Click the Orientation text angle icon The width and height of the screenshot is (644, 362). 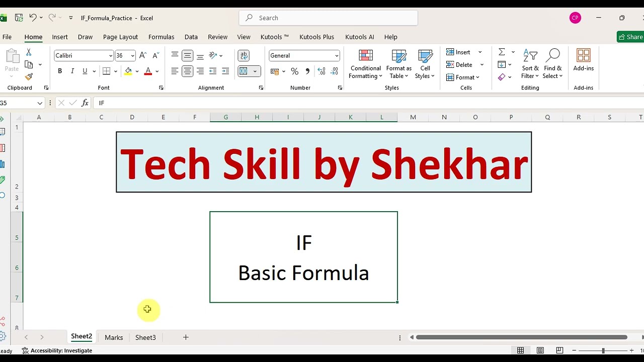(x=213, y=55)
